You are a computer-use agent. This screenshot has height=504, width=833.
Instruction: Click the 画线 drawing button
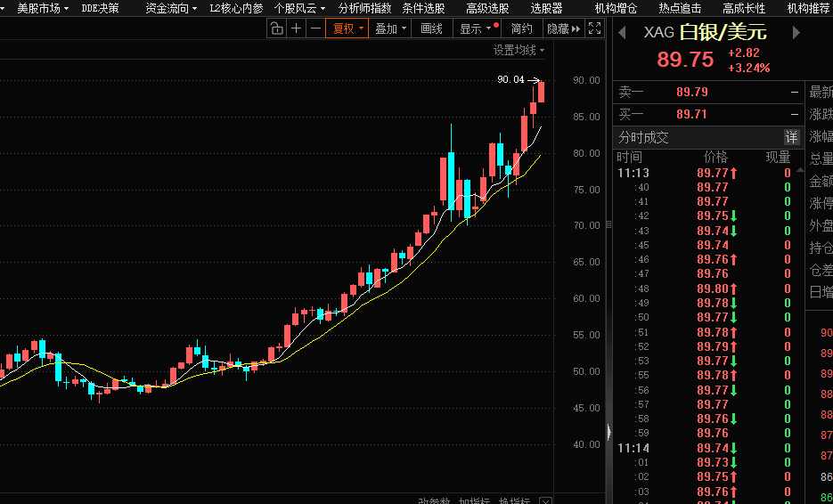[431, 28]
